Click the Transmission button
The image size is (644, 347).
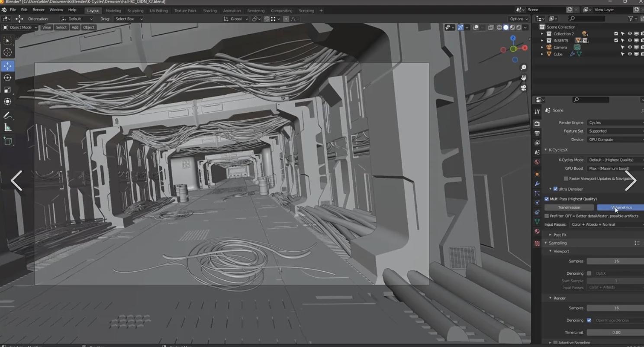569,208
